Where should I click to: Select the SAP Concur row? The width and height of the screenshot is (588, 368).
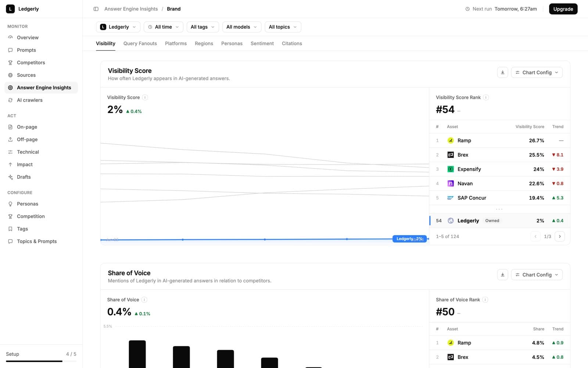[x=499, y=198]
